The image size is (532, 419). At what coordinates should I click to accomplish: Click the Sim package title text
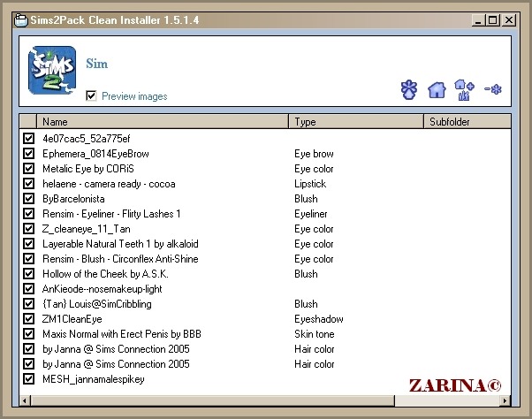96,64
